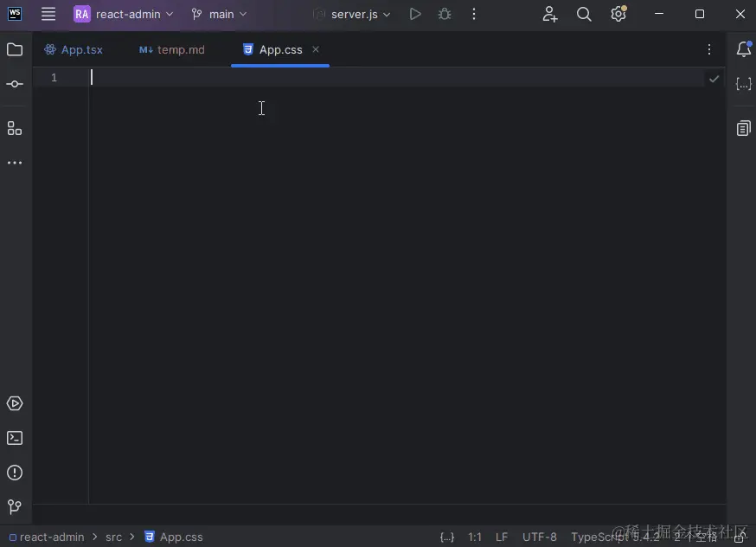Open the Structure tool window
Screen dimensions: 756x547
(15, 128)
